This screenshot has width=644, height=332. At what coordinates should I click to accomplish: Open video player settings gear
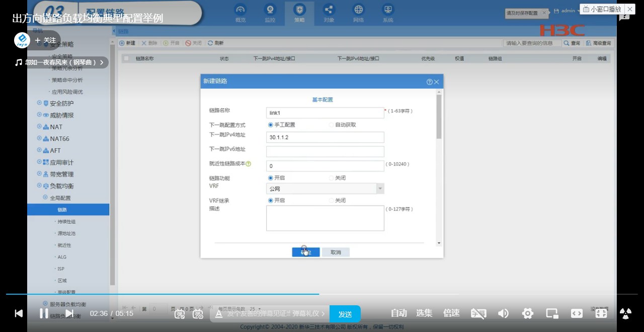point(527,313)
